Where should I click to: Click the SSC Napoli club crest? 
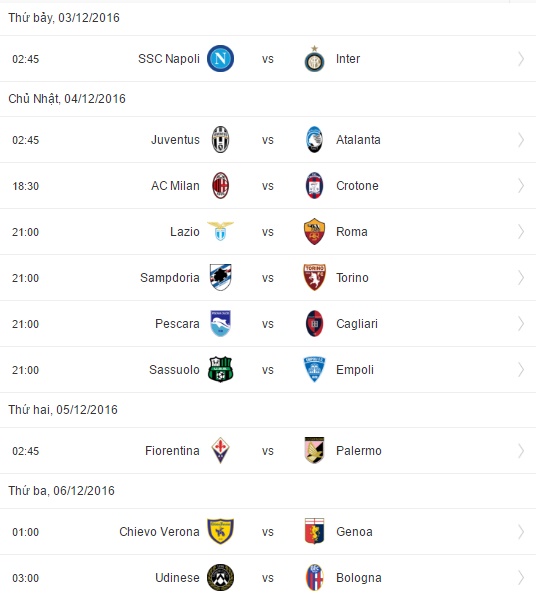click(x=220, y=59)
